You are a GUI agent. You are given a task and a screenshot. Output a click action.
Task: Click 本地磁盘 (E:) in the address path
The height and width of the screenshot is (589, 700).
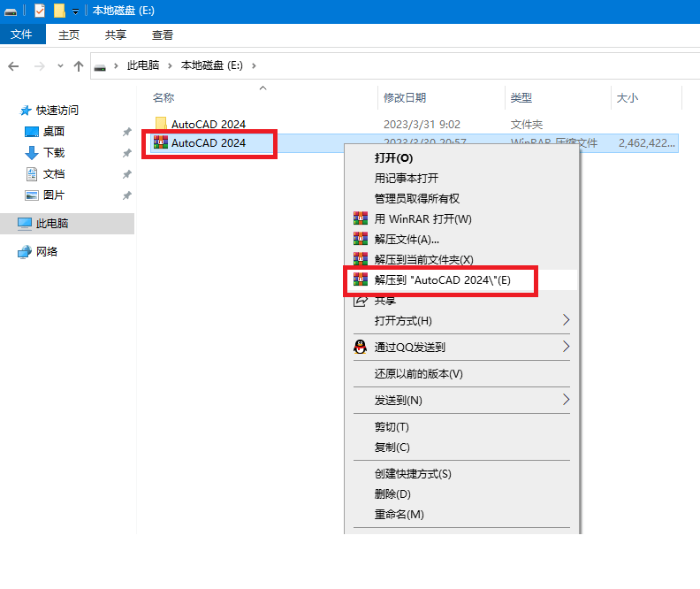pyautogui.click(x=211, y=65)
